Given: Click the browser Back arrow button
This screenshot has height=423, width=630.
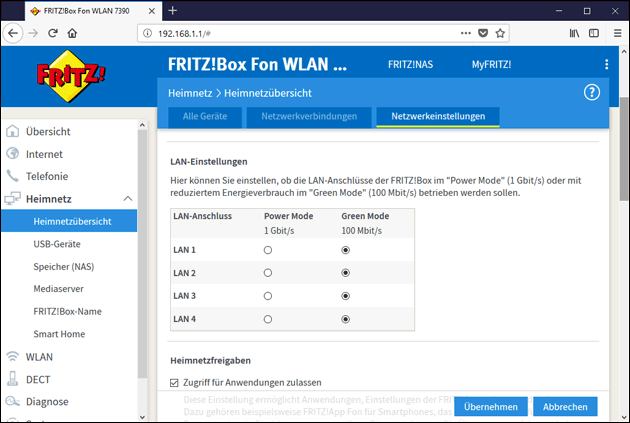Looking at the screenshot, I should click(13, 33).
